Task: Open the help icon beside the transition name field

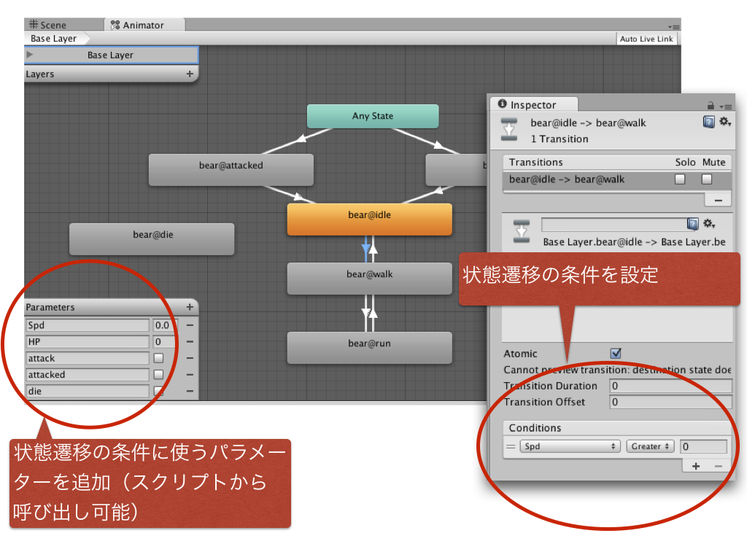Action: coord(693,224)
